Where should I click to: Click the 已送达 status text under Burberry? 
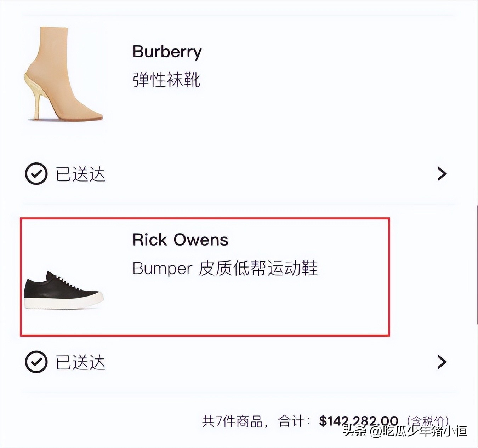pos(81,174)
